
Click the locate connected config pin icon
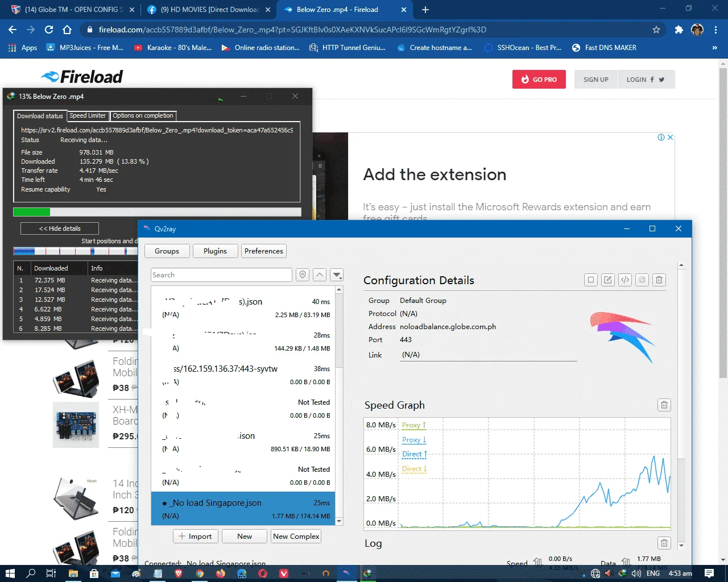(303, 275)
